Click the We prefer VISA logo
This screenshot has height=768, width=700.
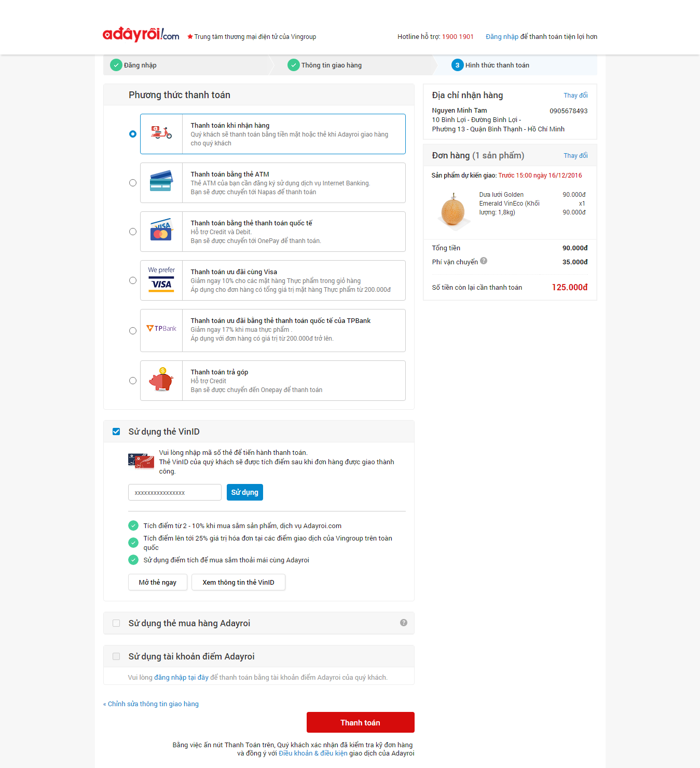pyautogui.click(x=161, y=280)
